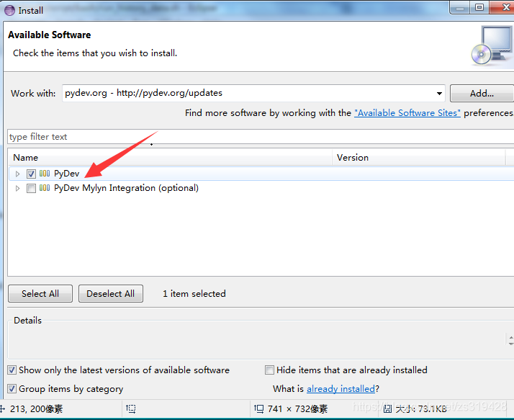Expand the PyDev Mylyn Integration node

pos(18,188)
